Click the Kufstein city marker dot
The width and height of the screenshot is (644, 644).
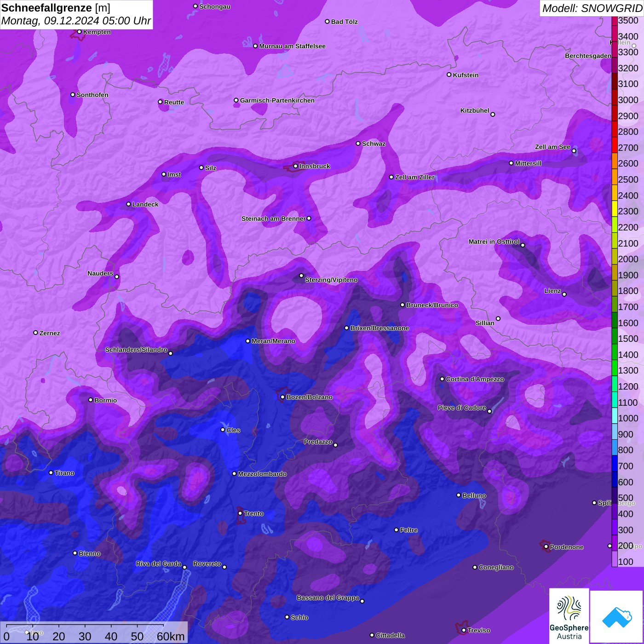[449, 75]
